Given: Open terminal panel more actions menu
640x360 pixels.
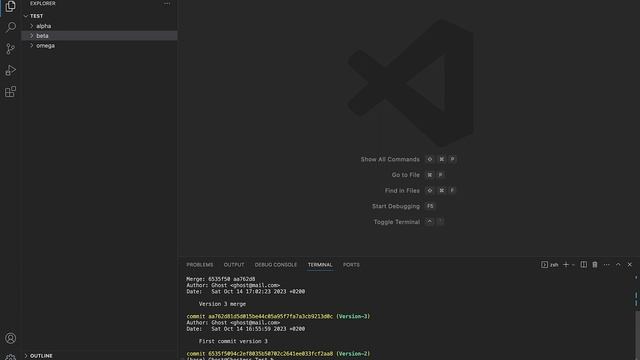Looking at the screenshot, I should (x=607, y=265).
